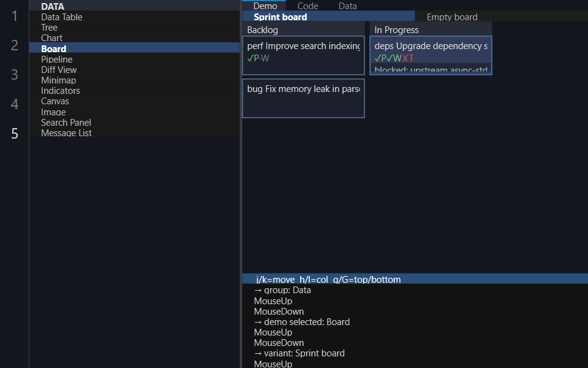This screenshot has width=588, height=368.
Task: Click the In Progress column header
Action: [x=431, y=29]
